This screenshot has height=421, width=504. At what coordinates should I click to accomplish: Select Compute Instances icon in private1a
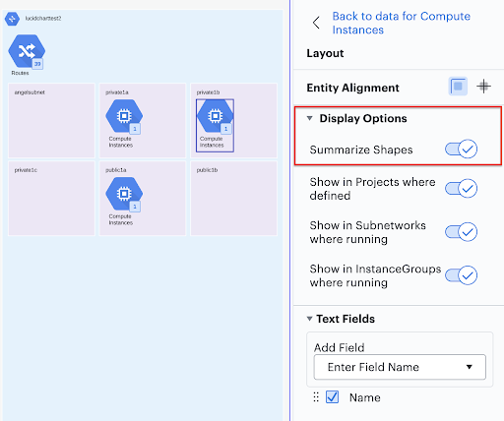(x=124, y=116)
